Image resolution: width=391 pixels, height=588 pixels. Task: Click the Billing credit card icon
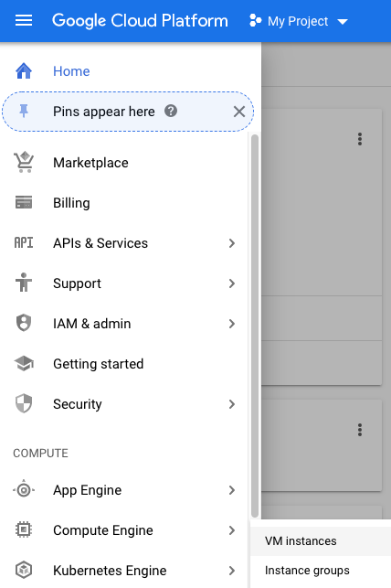click(x=24, y=202)
